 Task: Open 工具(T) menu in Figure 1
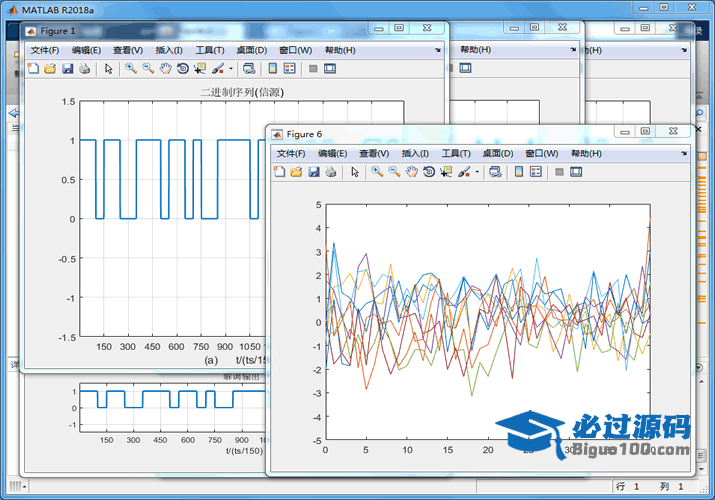point(210,50)
